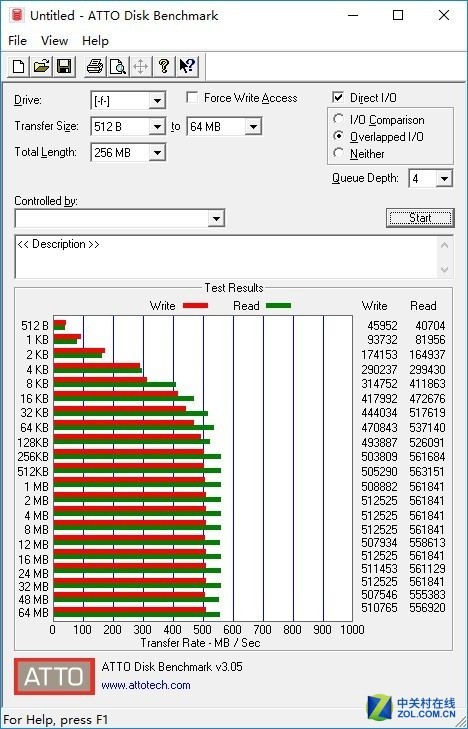
Task: Click the read value 40704
Action: (x=430, y=325)
